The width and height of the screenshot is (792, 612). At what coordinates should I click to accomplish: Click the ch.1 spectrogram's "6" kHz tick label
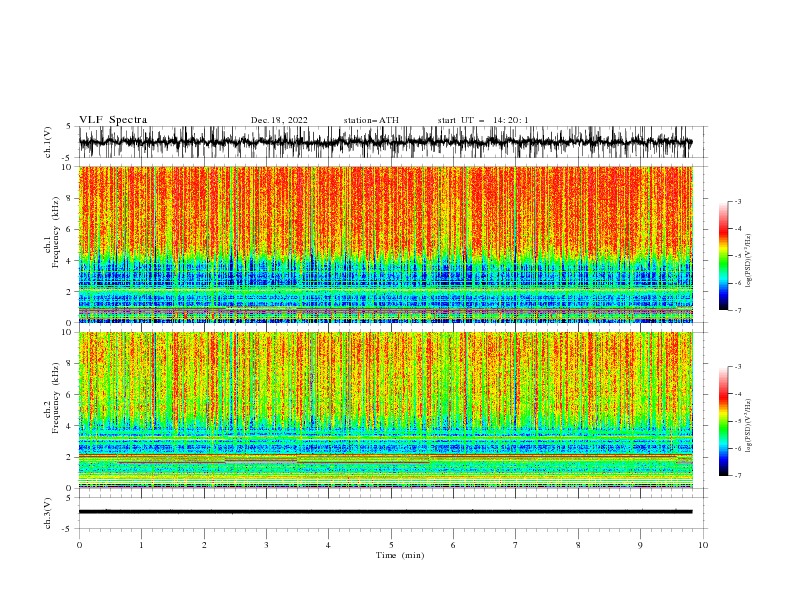(x=71, y=230)
